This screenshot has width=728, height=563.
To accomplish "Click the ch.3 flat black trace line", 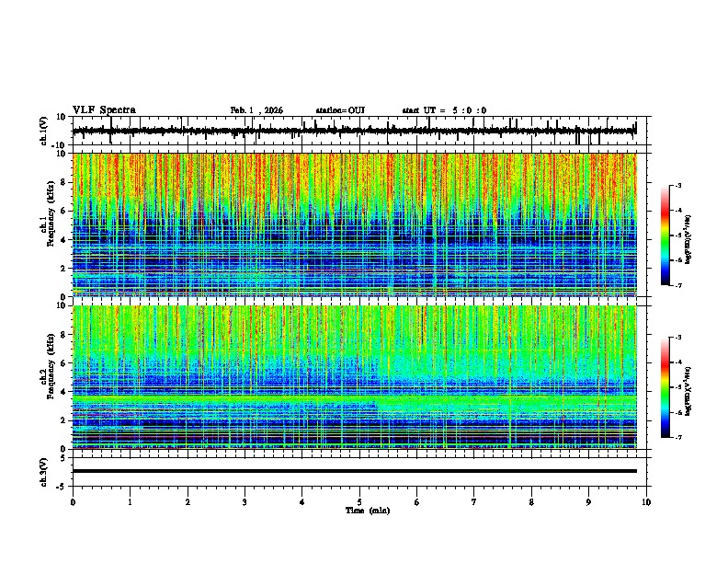I will [354, 471].
